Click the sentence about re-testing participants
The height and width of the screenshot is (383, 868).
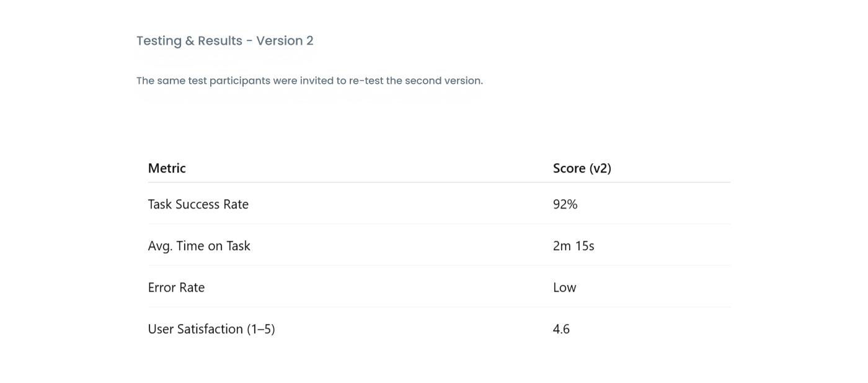(x=309, y=81)
